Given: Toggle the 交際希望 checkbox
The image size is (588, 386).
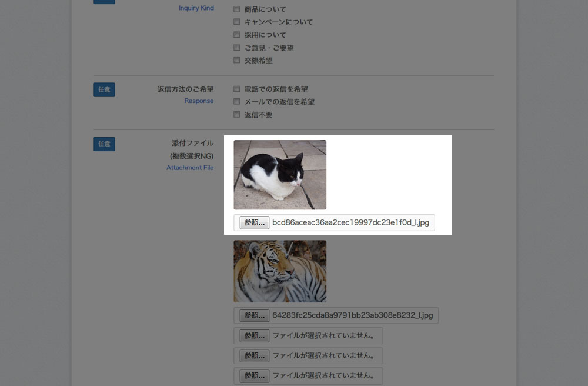Looking at the screenshot, I should point(236,60).
